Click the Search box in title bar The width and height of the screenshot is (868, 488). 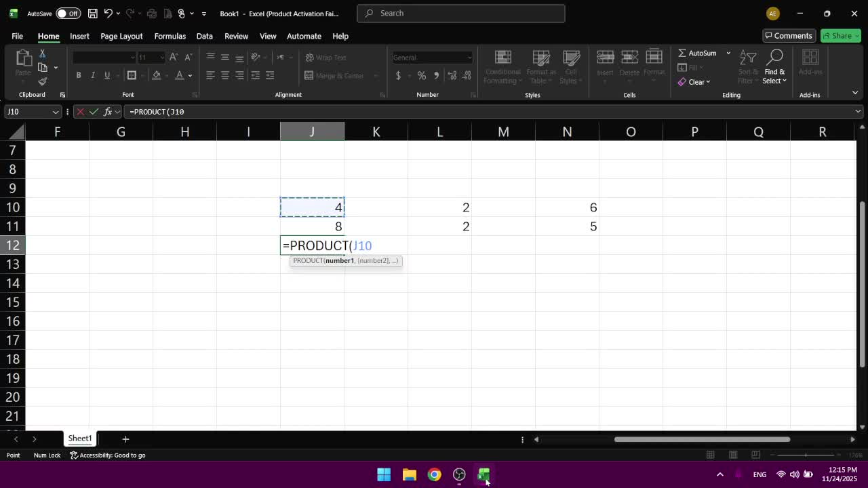[x=461, y=13]
